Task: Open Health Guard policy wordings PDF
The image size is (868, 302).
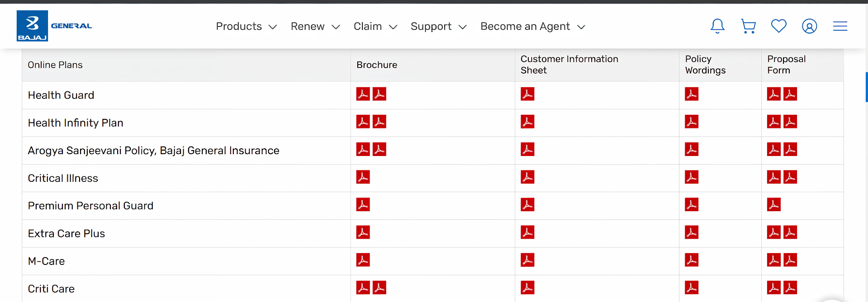Action: click(691, 94)
